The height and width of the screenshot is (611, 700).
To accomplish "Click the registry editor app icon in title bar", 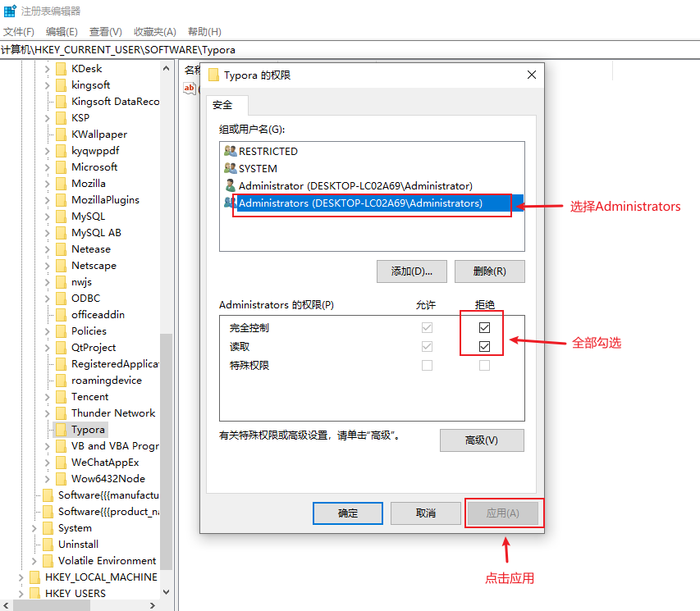I will pos(10,11).
